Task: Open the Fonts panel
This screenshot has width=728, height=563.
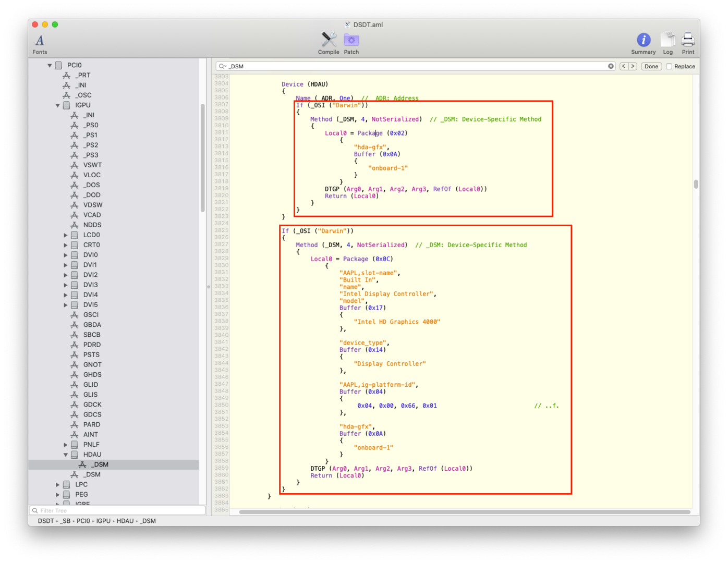Action: click(40, 41)
